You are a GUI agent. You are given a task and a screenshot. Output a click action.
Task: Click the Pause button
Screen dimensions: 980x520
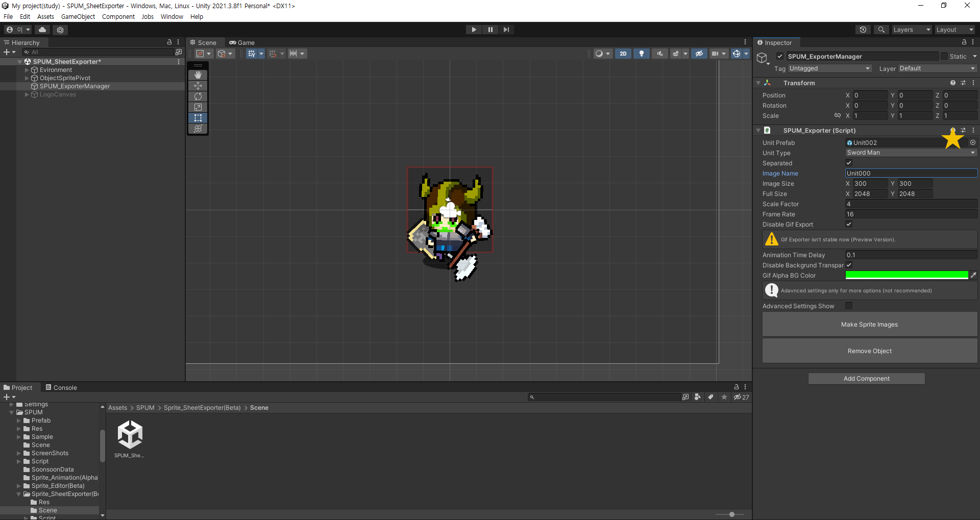click(x=490, y=30)
